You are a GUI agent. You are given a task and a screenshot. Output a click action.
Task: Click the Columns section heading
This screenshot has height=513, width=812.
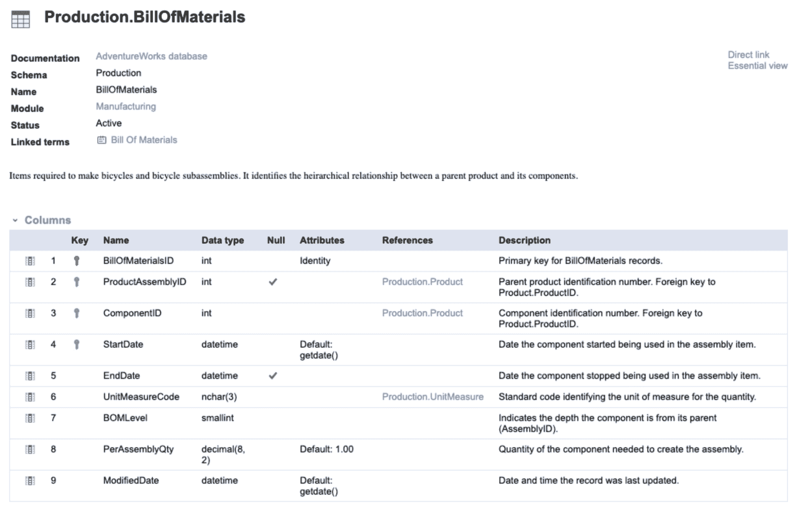[48, 220]
